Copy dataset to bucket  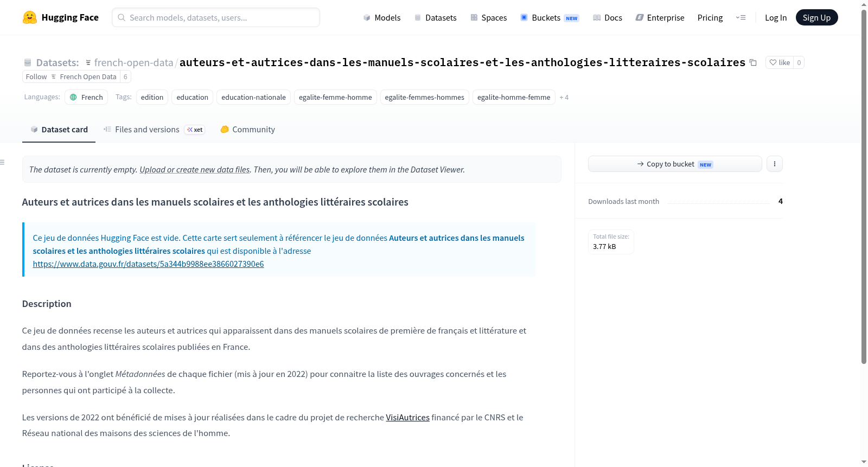click(x=675, y=164)
